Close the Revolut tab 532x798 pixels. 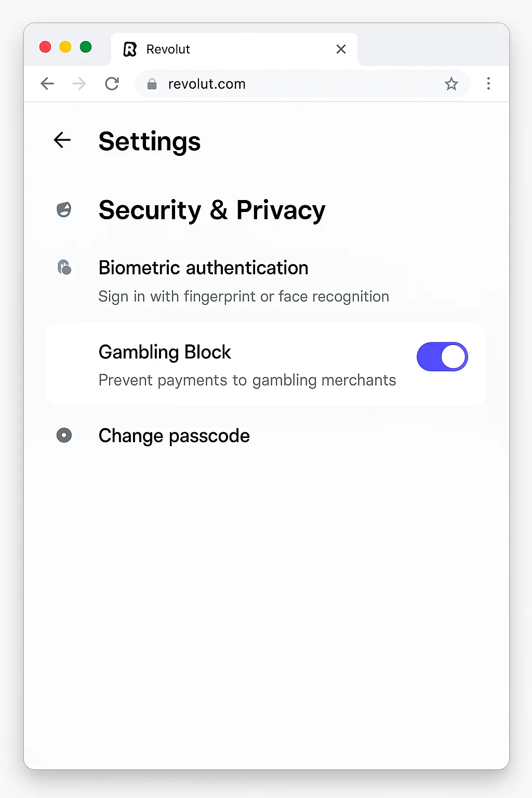(x=341, y=49)
